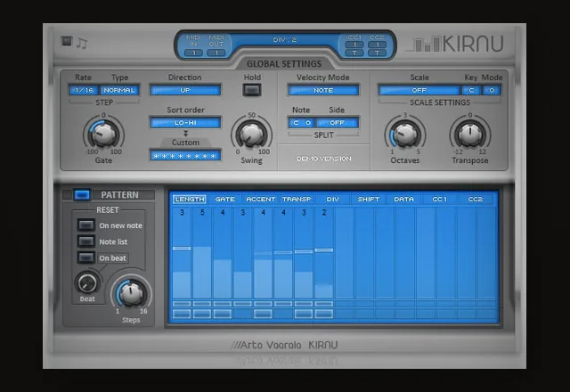Click the Swing knob
This screenshot has width=570, height=392.
point(251,134)
